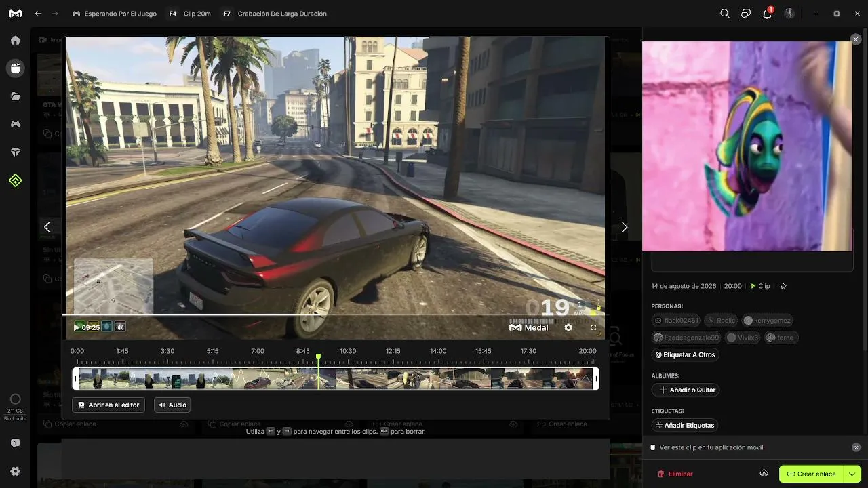Screen dimensions: 868x488
Task: Click Añadir o Quitar albums button
Action: click(685, 390)
